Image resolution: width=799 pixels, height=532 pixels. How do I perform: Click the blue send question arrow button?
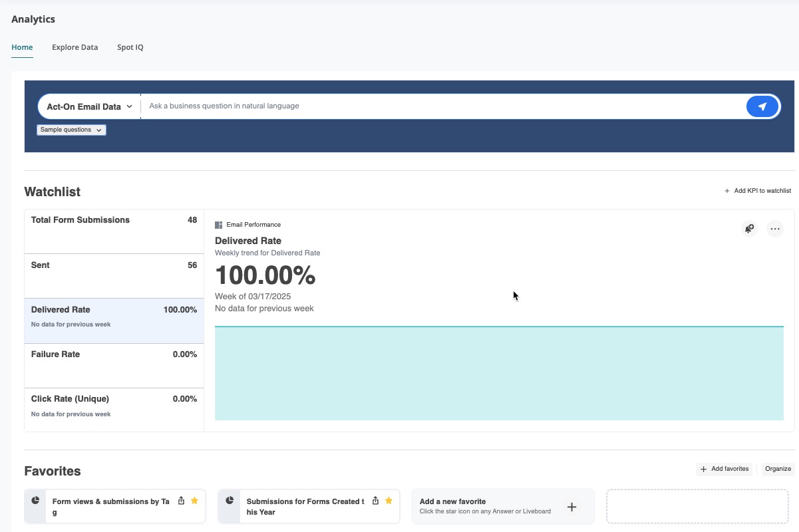[762, 106]
